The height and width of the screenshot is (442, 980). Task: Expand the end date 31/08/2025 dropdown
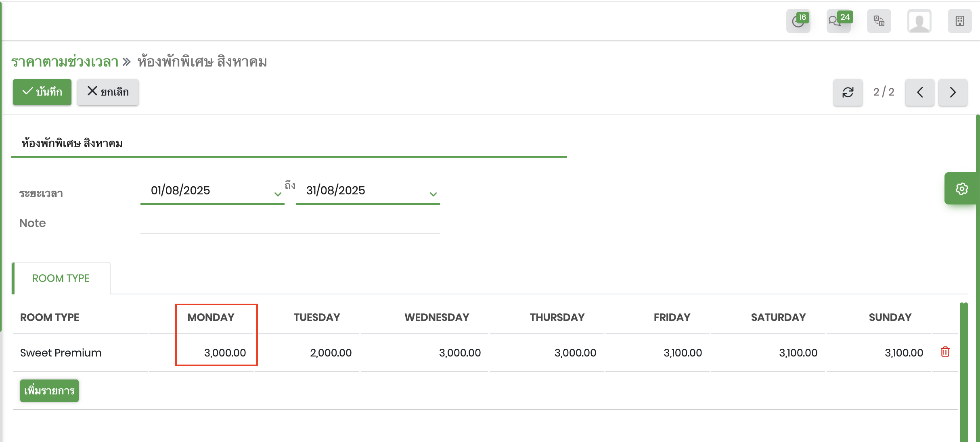[433, 194]
